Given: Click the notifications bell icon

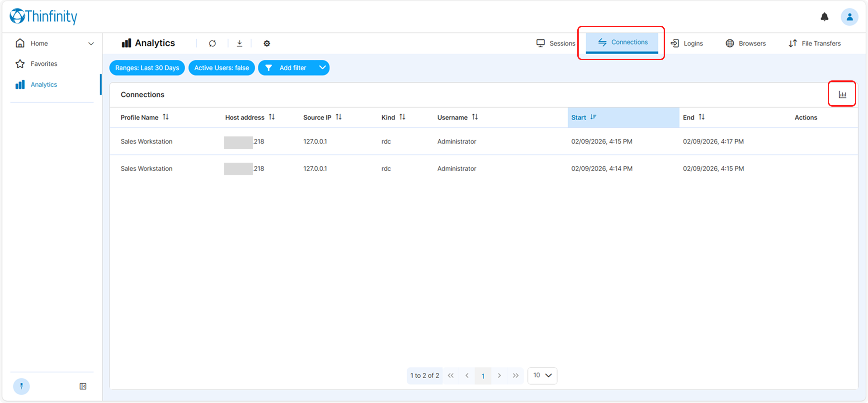Looking at the screenshot, I should 825,17.
